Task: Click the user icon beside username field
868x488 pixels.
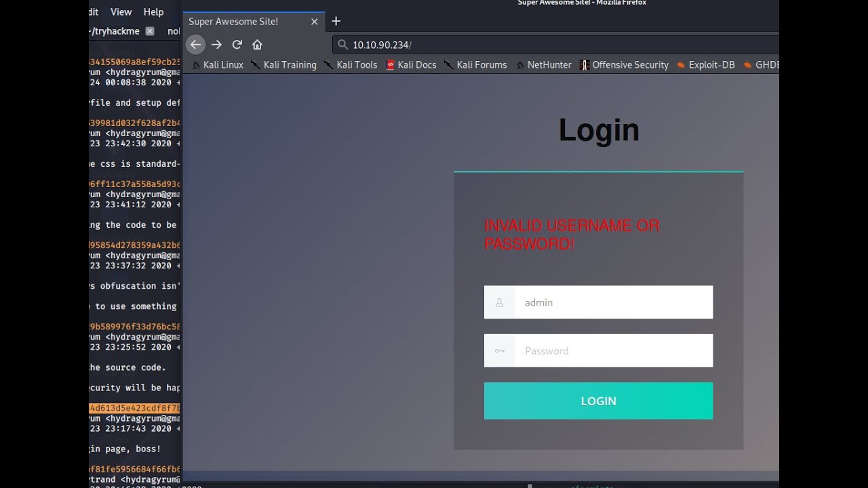Action: tap(499, 303)
